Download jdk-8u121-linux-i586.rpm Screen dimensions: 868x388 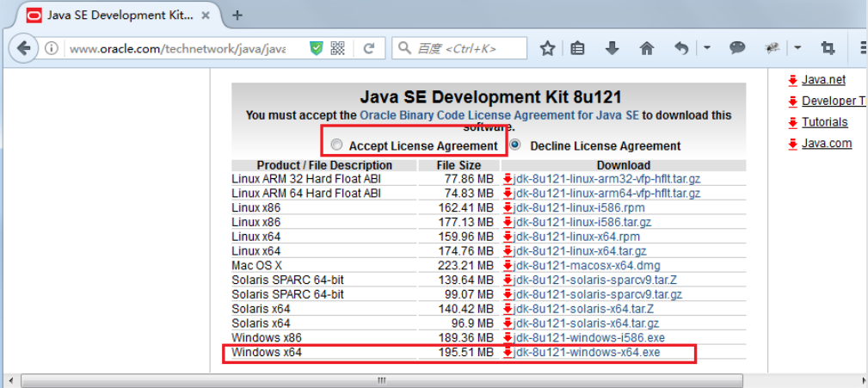[579, 208]
